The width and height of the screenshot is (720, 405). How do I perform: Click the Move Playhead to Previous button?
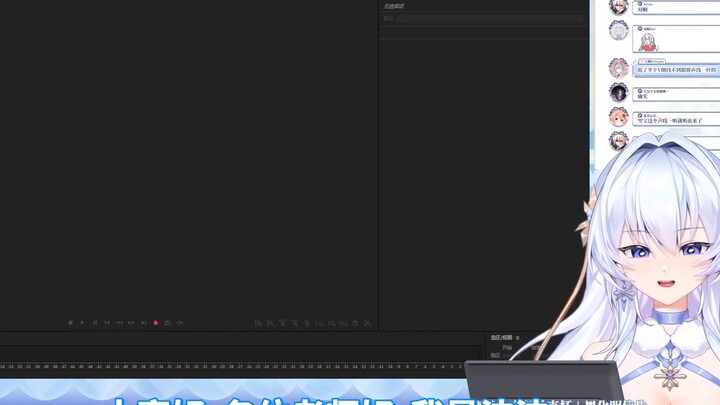[x=107, y=323]
